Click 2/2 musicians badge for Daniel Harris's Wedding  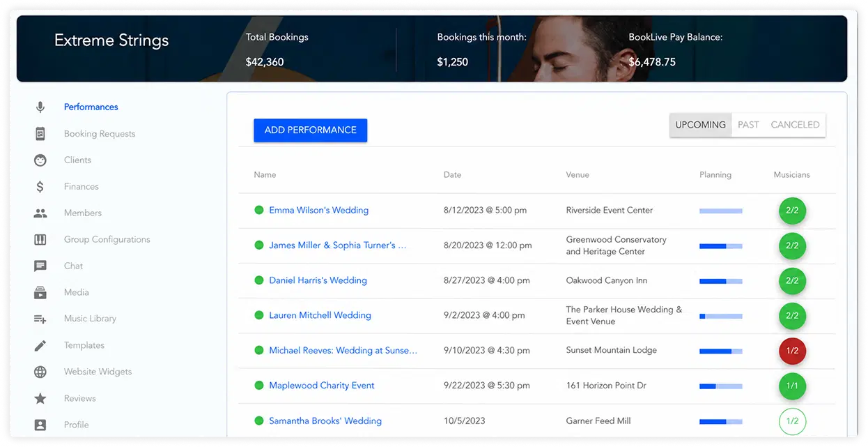pos(792,280)
